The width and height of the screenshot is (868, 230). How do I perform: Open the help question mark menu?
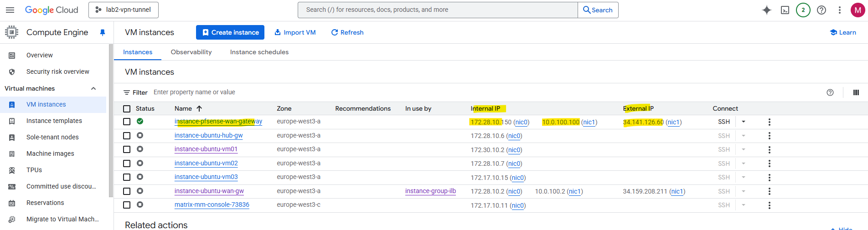(x=821, y=10)
